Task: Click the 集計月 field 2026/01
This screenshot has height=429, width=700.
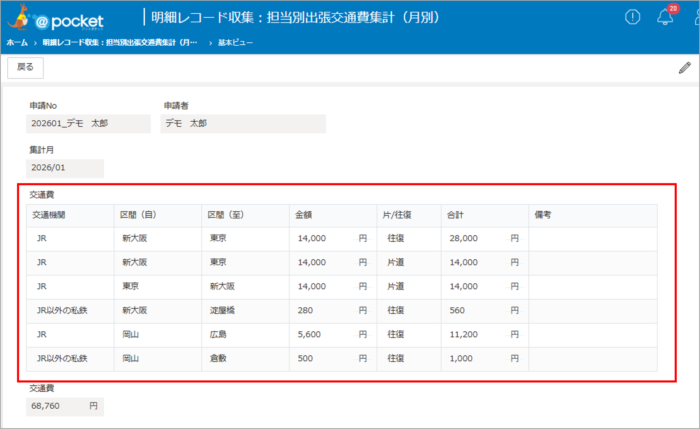Action: click(65, 168)
